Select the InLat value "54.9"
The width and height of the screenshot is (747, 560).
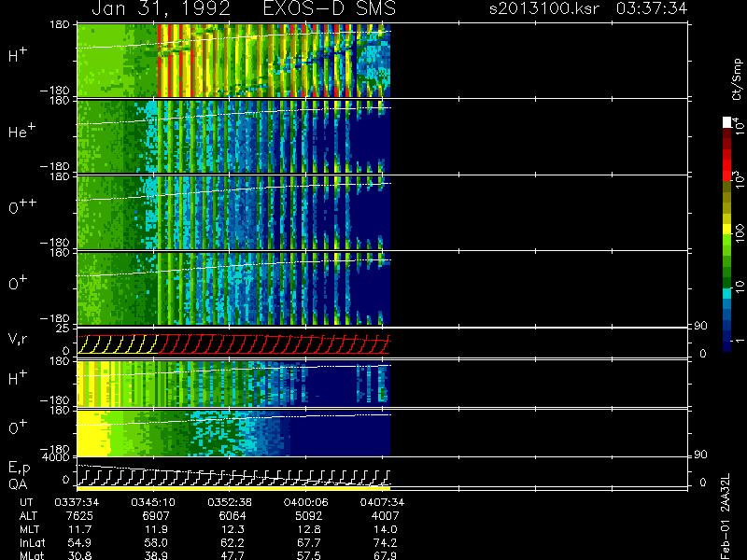[80, 542]
